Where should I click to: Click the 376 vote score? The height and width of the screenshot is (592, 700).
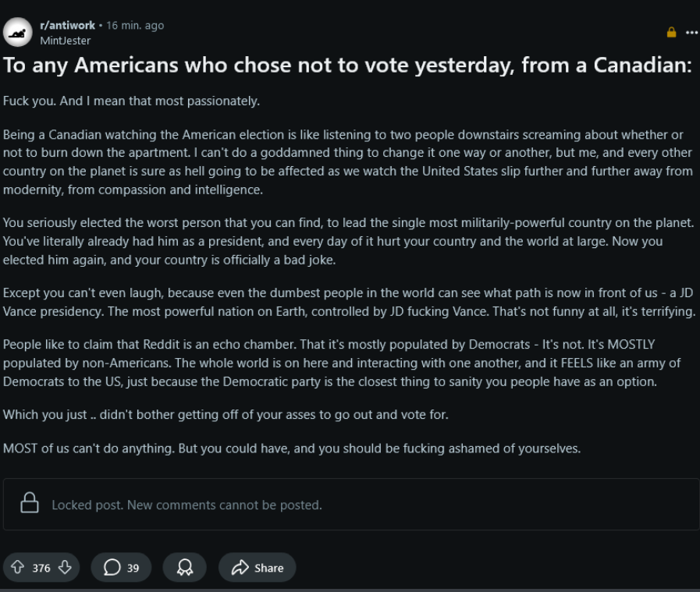(41, 569)
